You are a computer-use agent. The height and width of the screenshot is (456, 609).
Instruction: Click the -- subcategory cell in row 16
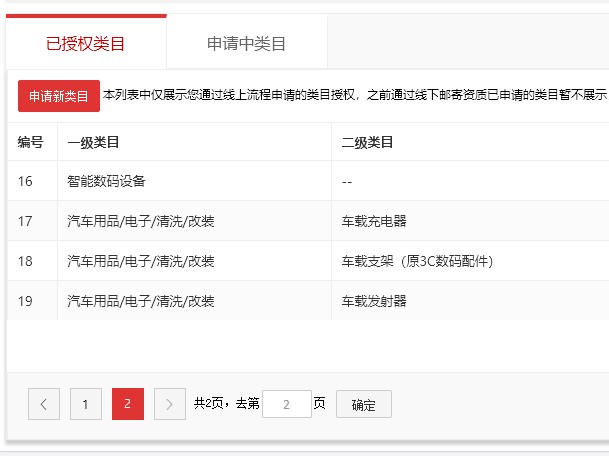coord(470,181)
